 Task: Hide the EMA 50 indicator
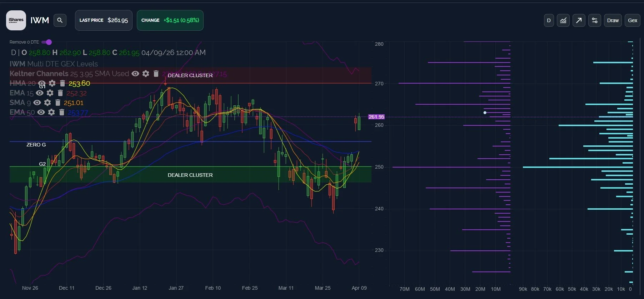coord(41,112)
